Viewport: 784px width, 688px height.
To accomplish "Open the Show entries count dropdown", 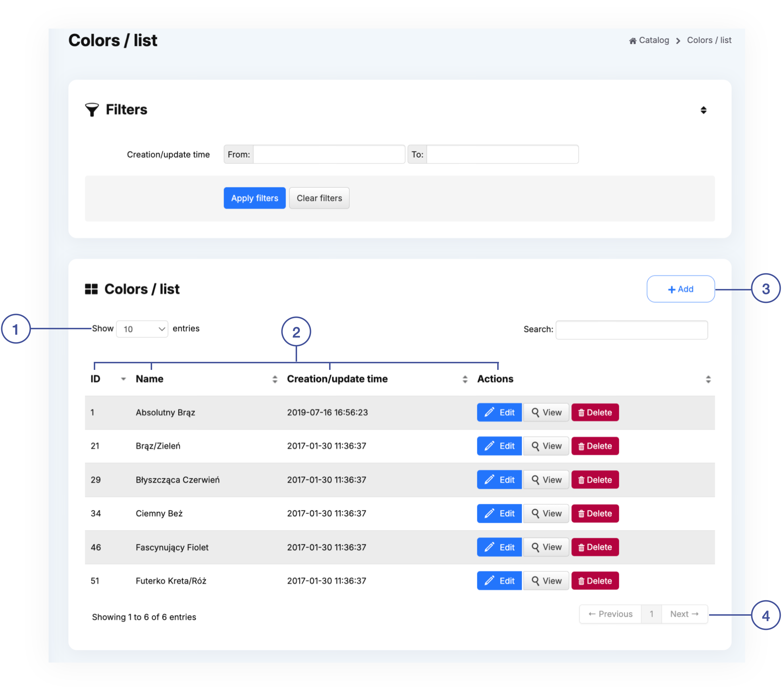I will click(x=142, y=329).
